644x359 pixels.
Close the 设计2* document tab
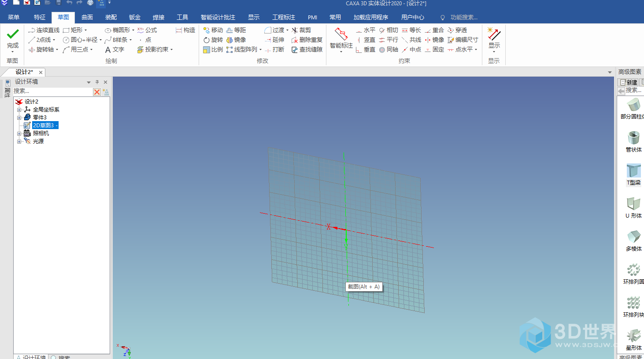tap(41, 72)
